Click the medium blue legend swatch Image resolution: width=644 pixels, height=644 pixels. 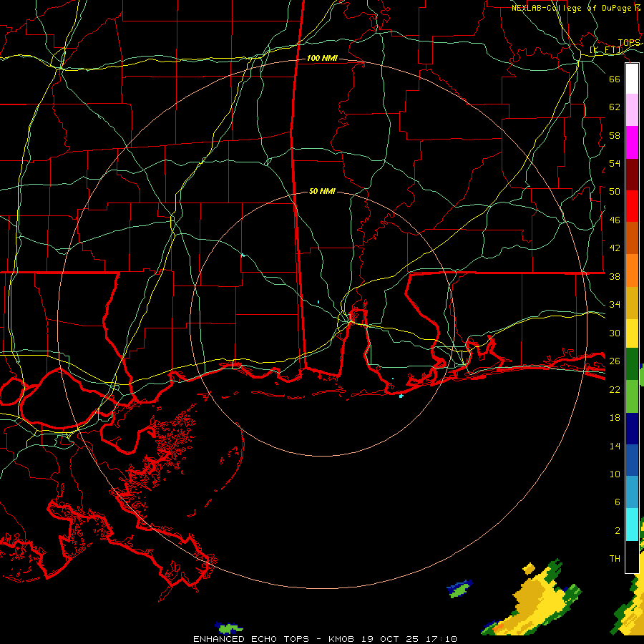(632, 460)
